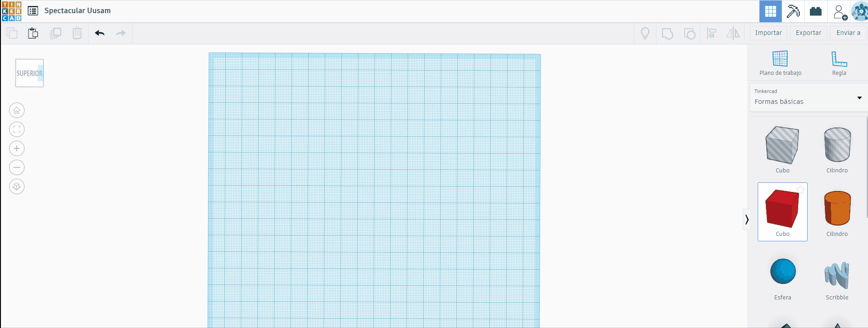Open the Tinkercad logo home link
The height and width of the screenshot is (328, 868).
click(x=12, y=11)
